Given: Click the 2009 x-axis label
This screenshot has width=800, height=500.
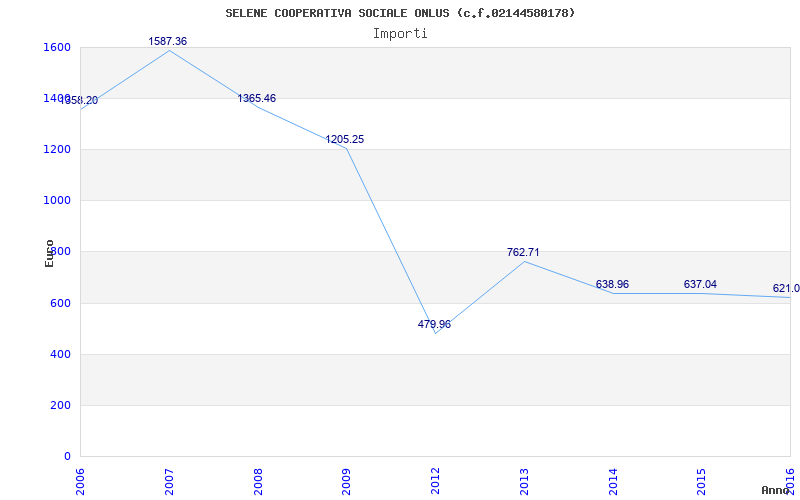Looking at the screenshot, I should point(346,482).
